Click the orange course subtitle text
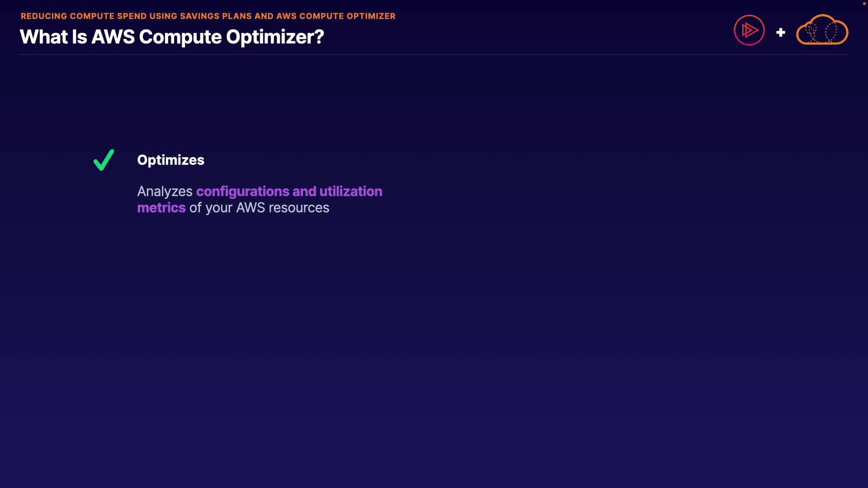This screenshot has height=488, width=868. click(208, 16)
